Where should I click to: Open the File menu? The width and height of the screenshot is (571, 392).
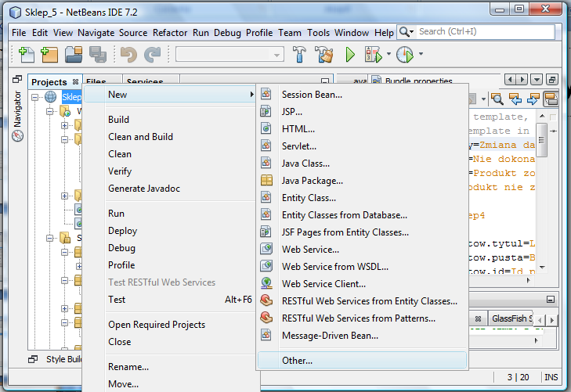pos(19,33)
